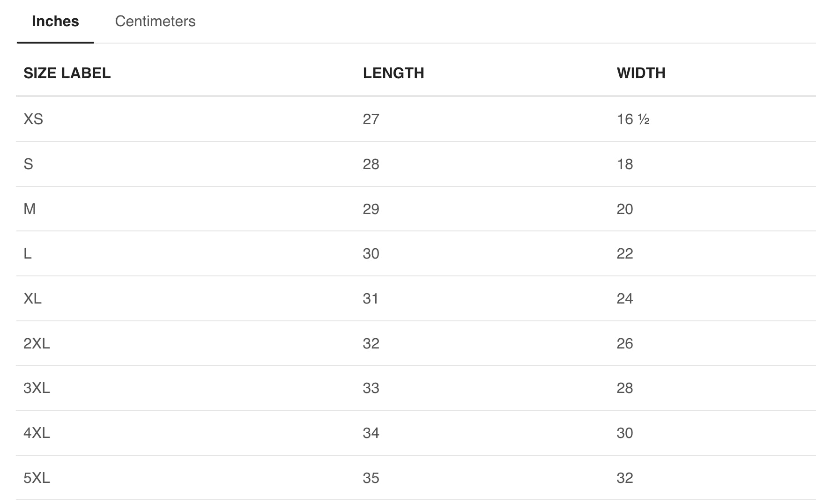Switch to the Centimeters tab

[x=155, y=22]
